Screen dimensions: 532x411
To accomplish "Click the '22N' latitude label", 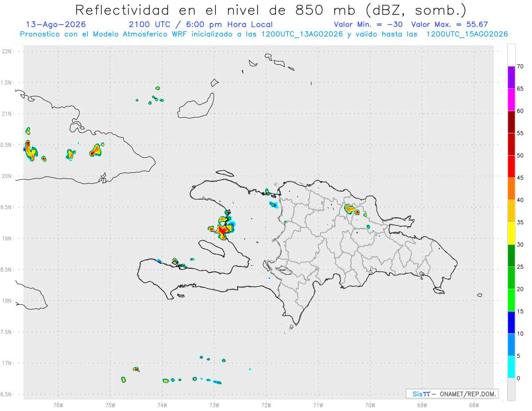I will coord(7,51).
